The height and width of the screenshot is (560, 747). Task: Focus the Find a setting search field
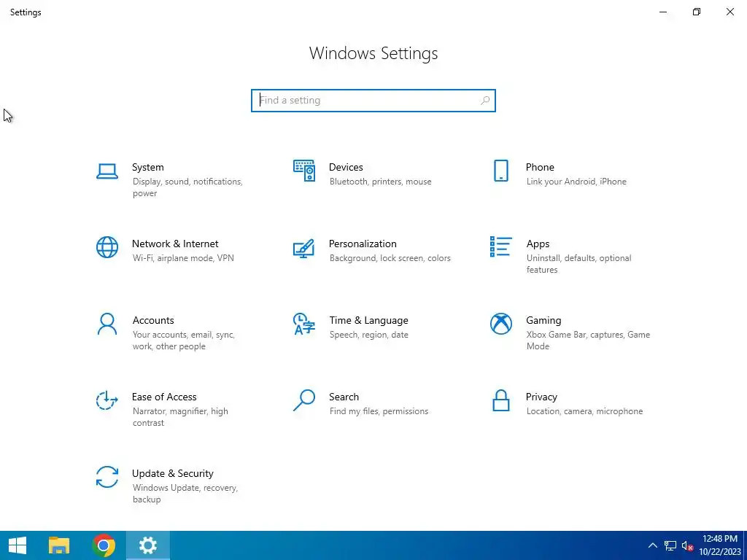pos(373,101)
